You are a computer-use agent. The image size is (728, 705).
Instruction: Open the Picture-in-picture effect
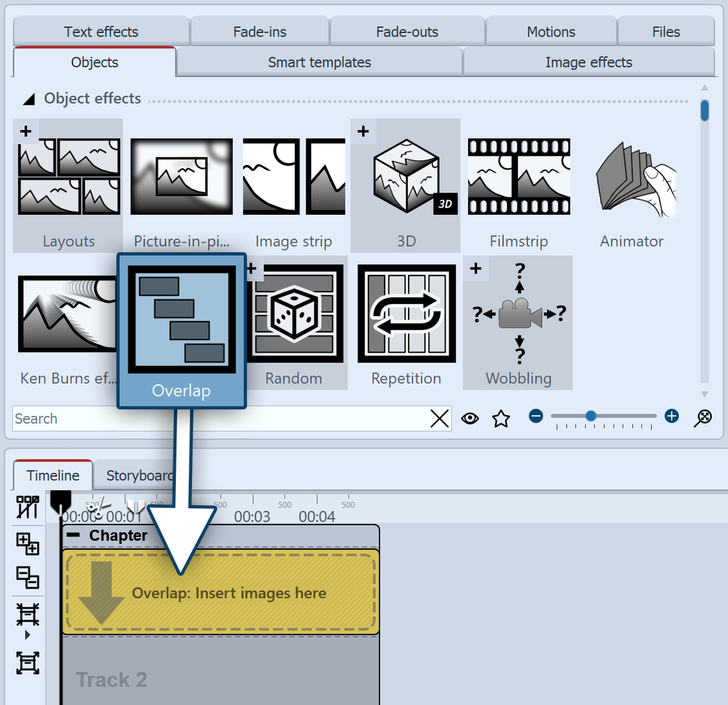click(x=181, y=176)
